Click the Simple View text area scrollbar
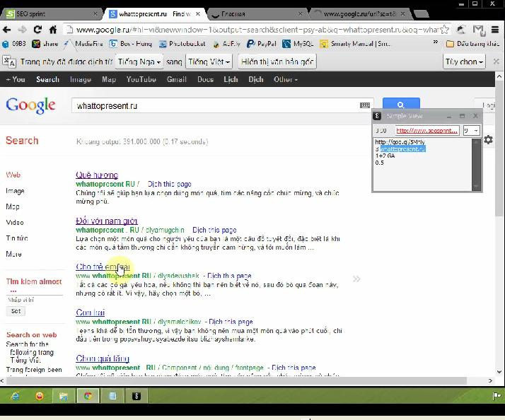 [476, 165]
